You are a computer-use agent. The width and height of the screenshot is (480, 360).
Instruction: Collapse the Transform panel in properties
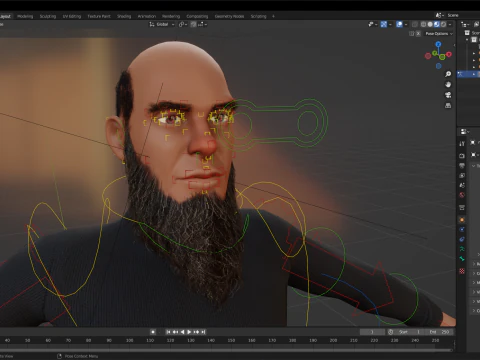pos(475,166)
